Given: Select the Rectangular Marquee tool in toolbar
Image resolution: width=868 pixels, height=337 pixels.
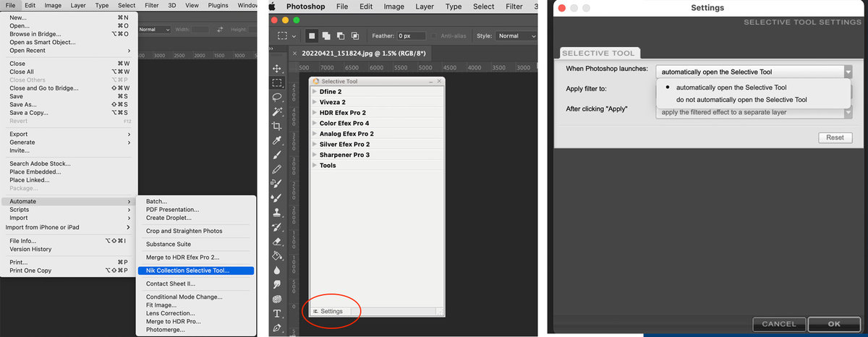Looking at the screenshot, I should pos(277,83).
